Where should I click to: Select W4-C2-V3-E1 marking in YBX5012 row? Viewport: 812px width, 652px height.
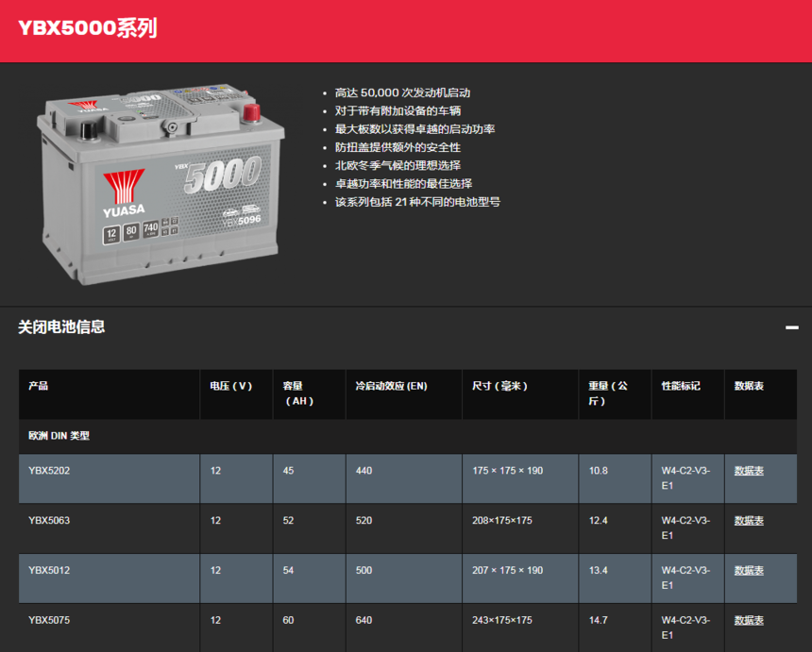[685, 577]
